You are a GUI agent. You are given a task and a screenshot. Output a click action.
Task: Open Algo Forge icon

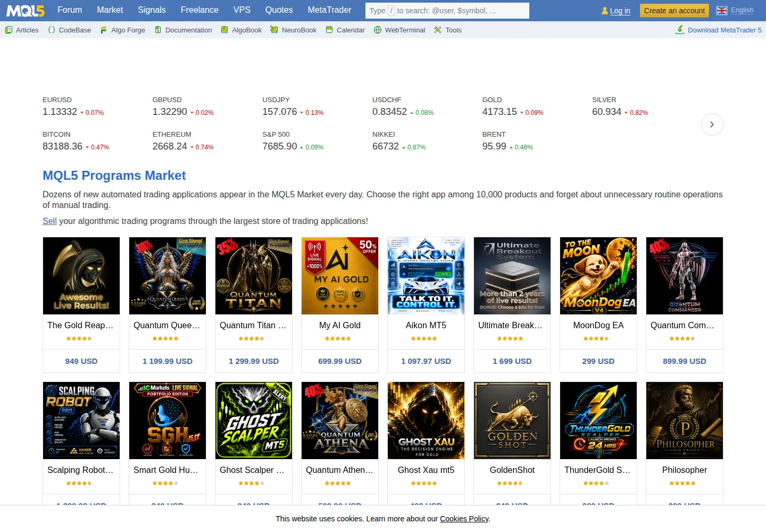coord(104,30)
